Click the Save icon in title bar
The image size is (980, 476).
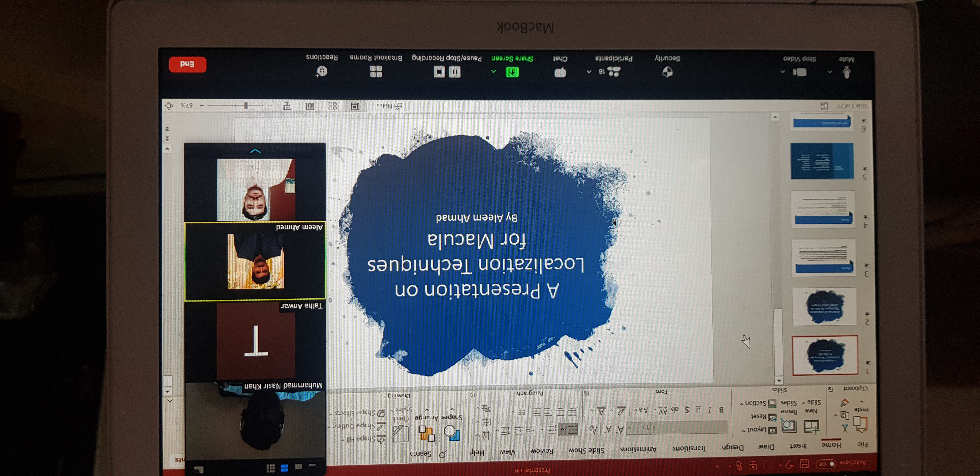click(x=804, y=463)
